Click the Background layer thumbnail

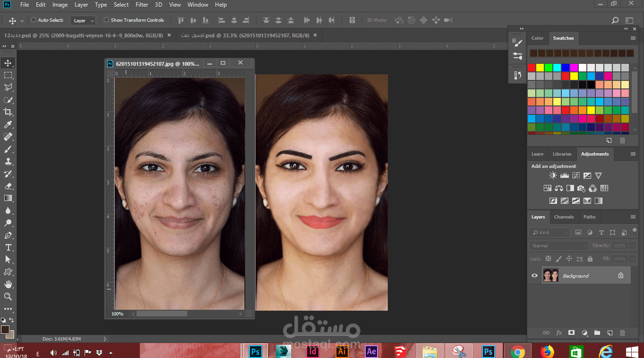pos(550,275)
